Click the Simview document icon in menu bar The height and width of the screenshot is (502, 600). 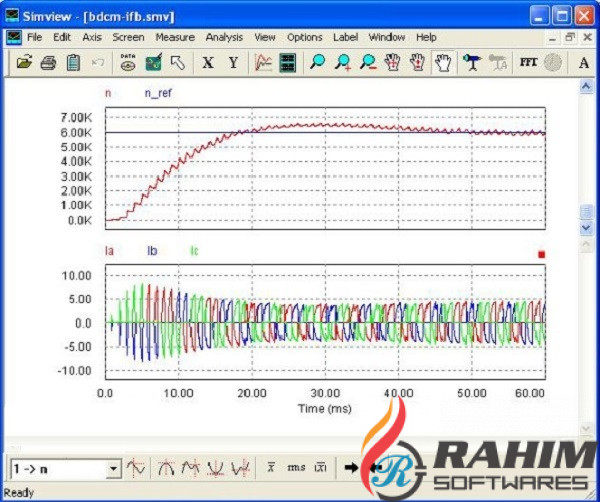point(14,38)
